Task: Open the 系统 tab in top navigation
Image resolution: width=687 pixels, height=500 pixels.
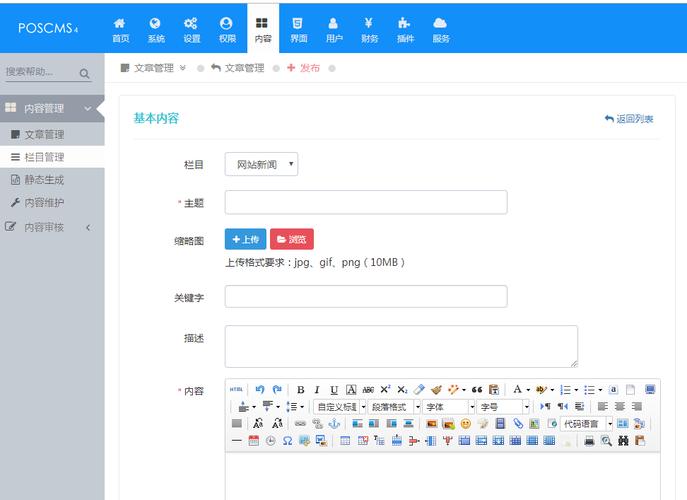Action: [156, 30]
